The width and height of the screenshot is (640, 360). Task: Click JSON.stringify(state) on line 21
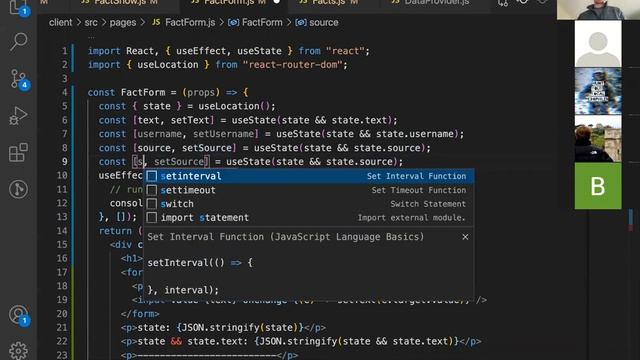tap(240, 327)
